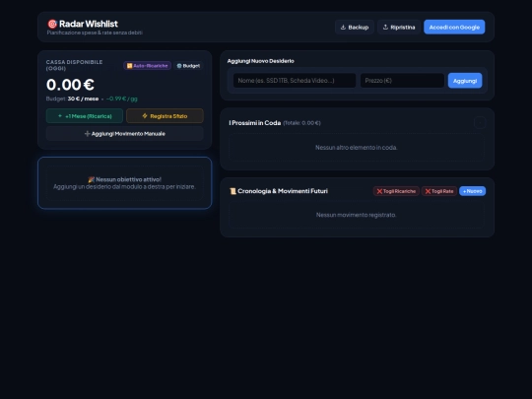Add new movement with + Nuovo
This screenshot has height=399, width=532.
pyautogui.click(x=472, y=191)
